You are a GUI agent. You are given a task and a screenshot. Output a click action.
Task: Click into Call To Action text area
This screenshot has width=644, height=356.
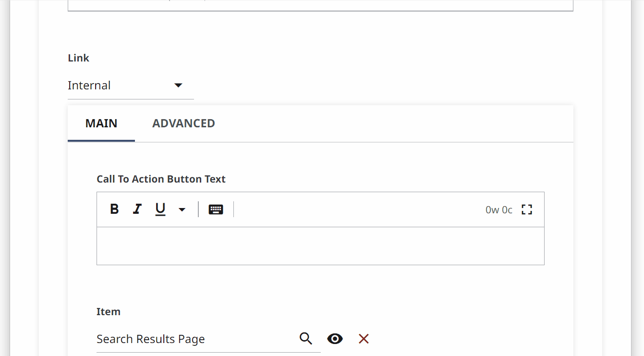click(x=320, y=246)
